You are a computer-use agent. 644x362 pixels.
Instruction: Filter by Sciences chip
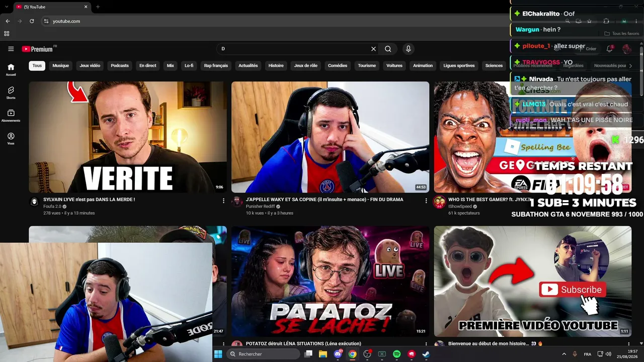[494, 65]
